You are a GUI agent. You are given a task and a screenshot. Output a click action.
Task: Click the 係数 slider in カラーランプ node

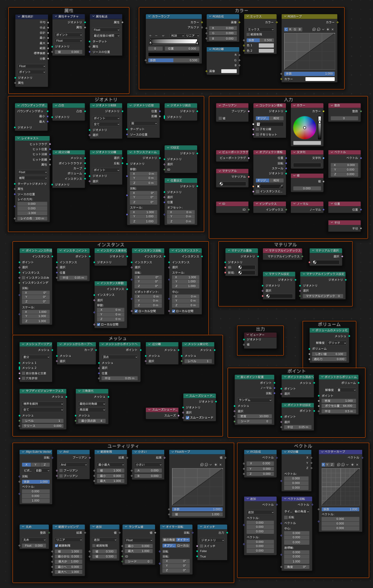173,60
